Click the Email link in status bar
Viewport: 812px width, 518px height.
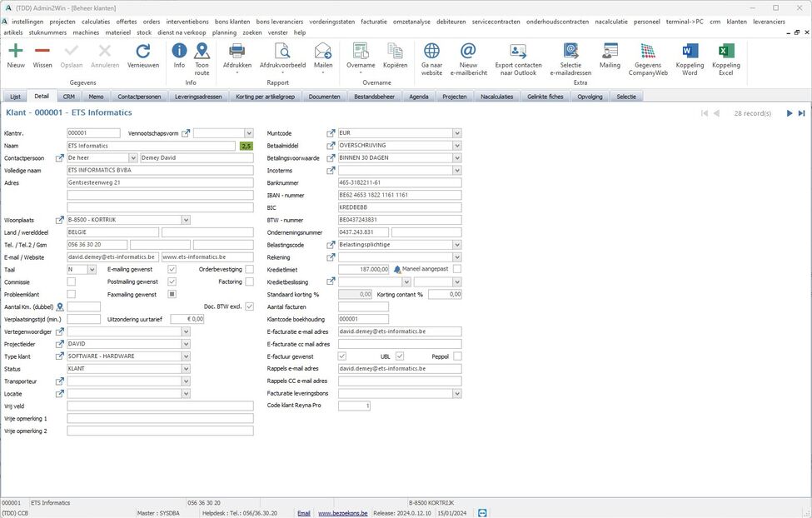(x=304, y=513)
